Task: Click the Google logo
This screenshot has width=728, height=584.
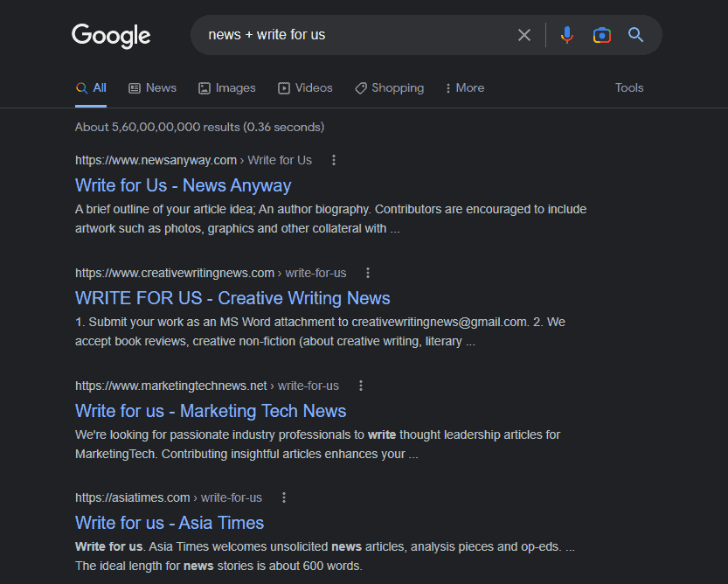Action: click(x=111, y=35)
